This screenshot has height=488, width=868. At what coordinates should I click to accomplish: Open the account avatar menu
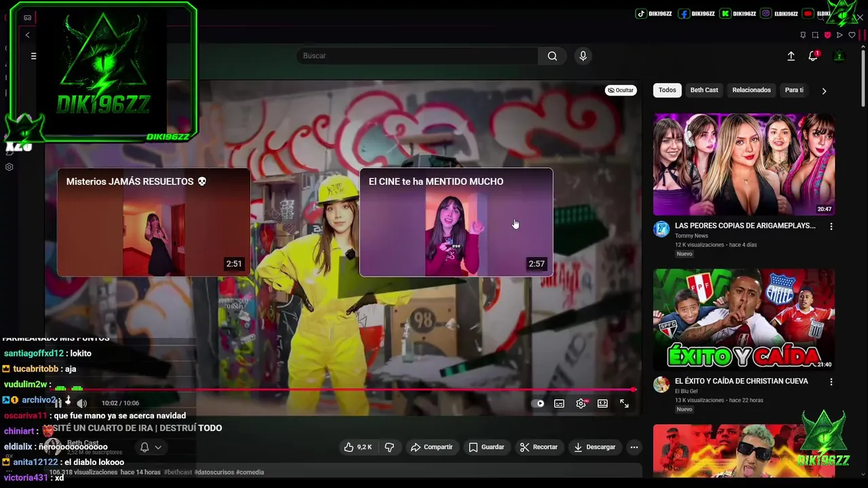[x=839, y=56]
